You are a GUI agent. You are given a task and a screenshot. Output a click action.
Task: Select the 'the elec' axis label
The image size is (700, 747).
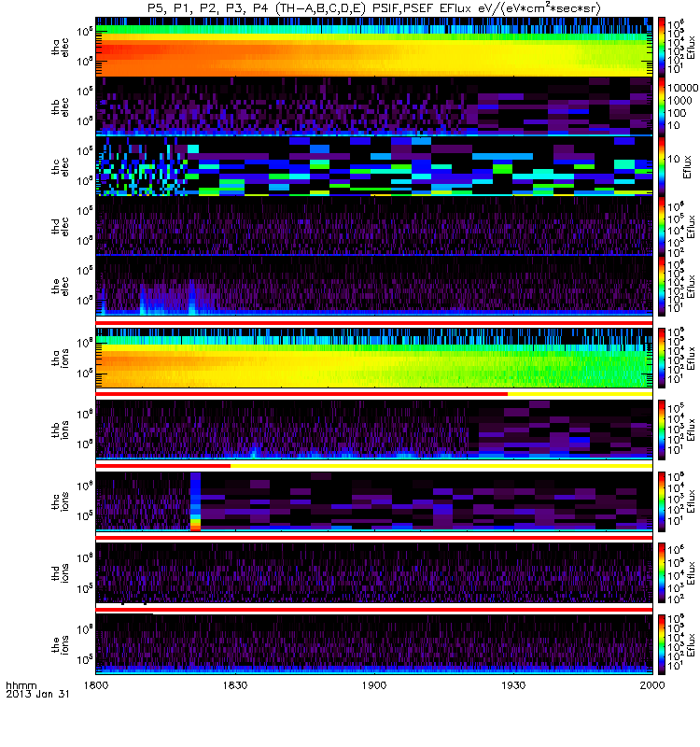(x=60, y=287)
